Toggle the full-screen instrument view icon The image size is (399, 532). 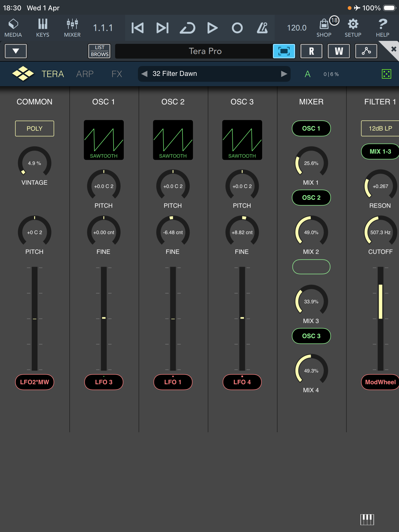[x=284, y=51]
